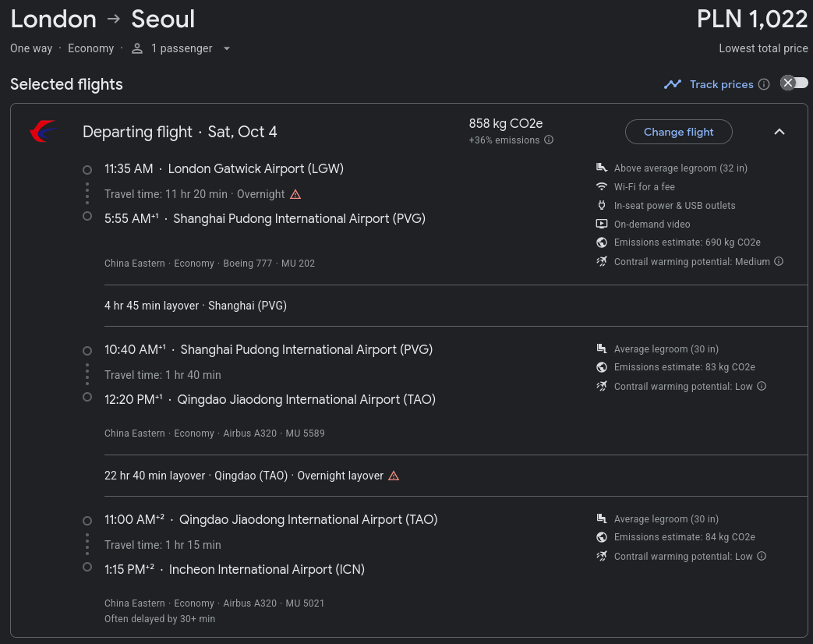This screenshot has width=813, height=644.
Task: Click the In-seat power & USB outlets icon
Action: point(602,205)
